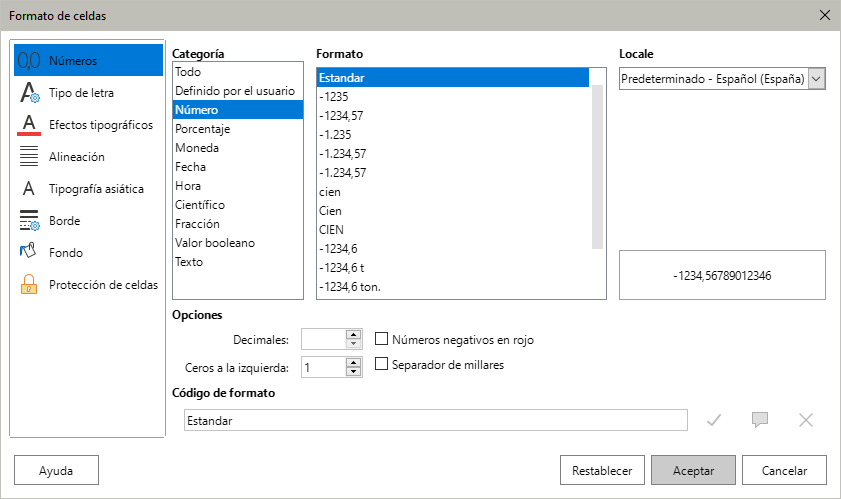
Task: Open the Tipografía asiática tab
Action: pos(88,188)
